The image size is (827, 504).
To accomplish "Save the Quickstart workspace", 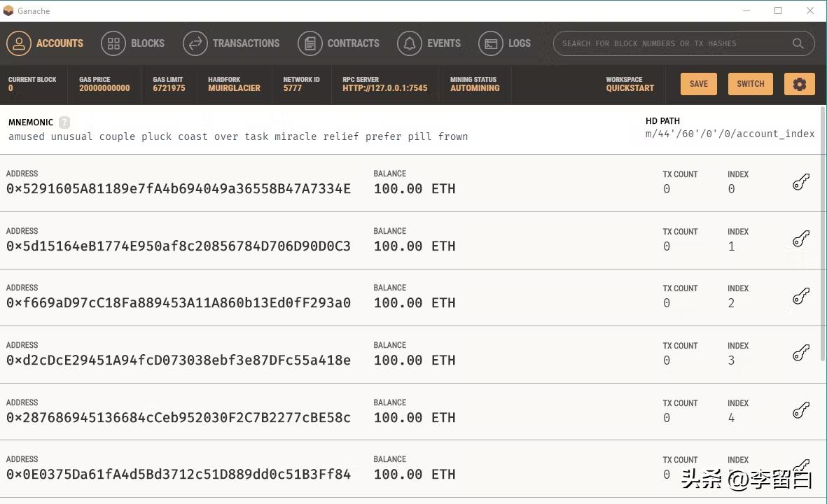I will tap(698, 84).
